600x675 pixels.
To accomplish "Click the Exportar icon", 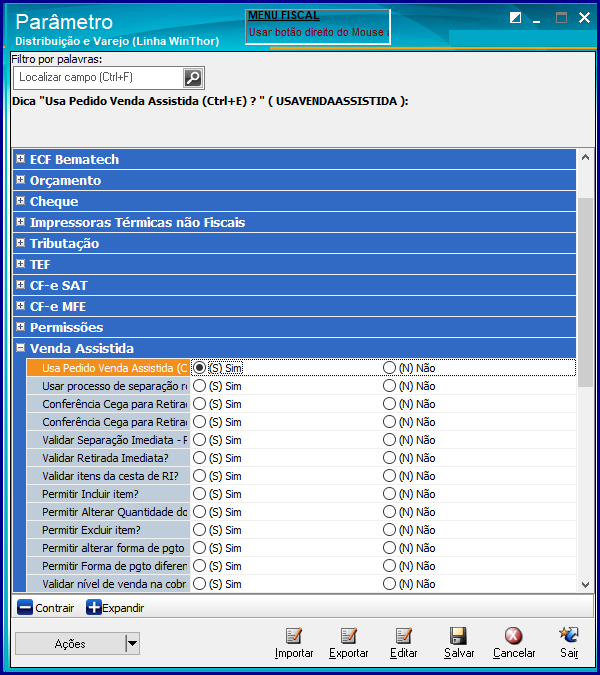I will 349,635.
